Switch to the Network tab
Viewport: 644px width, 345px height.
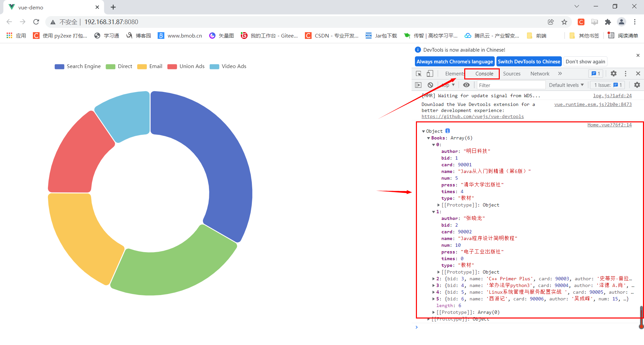tap(540, 73)
